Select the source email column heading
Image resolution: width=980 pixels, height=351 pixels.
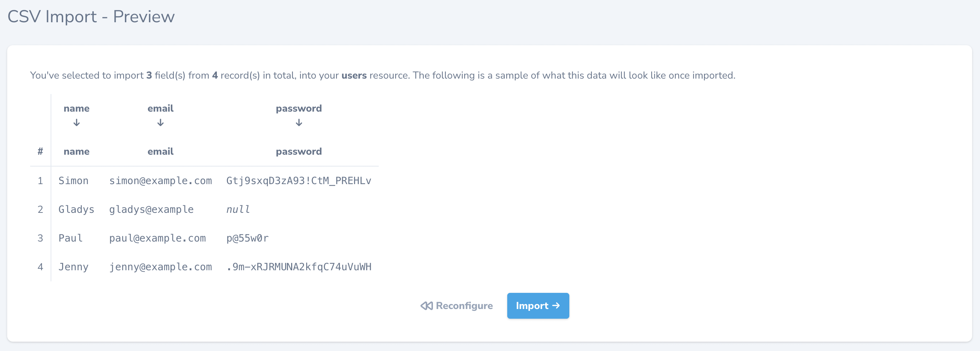(x=160, y=108)
